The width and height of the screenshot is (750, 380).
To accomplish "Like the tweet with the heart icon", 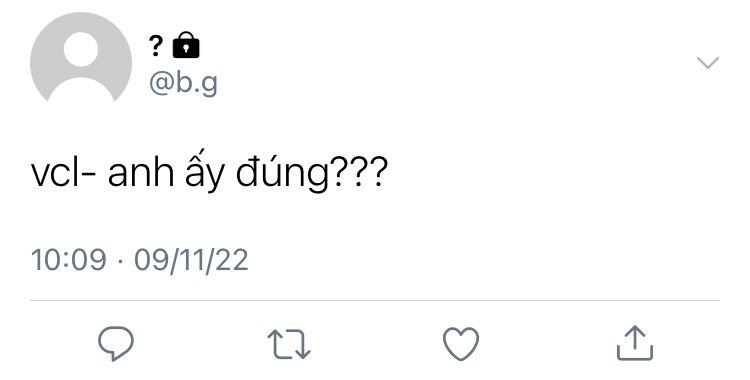I will (x=461, y=344).
